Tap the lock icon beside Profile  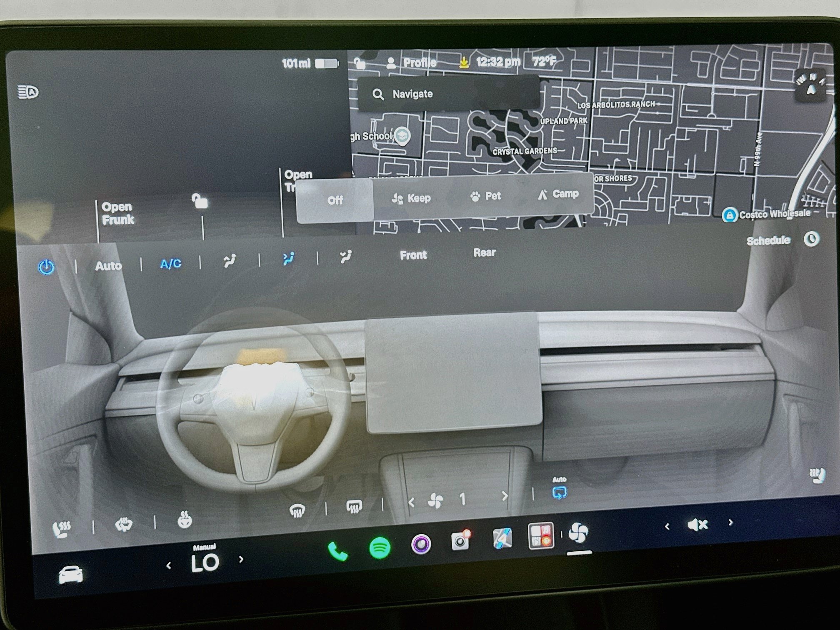coord(360,63)
